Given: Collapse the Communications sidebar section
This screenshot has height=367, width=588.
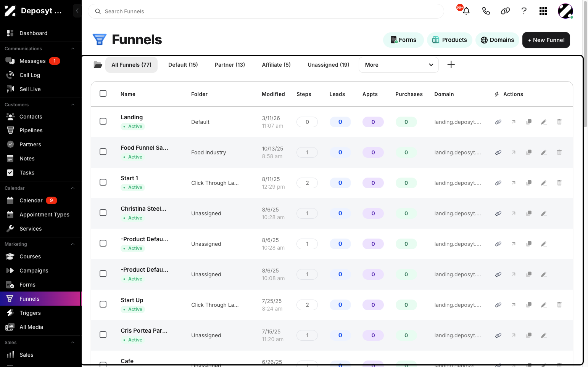Looking at the screenshot, I should tap(72, 49).
